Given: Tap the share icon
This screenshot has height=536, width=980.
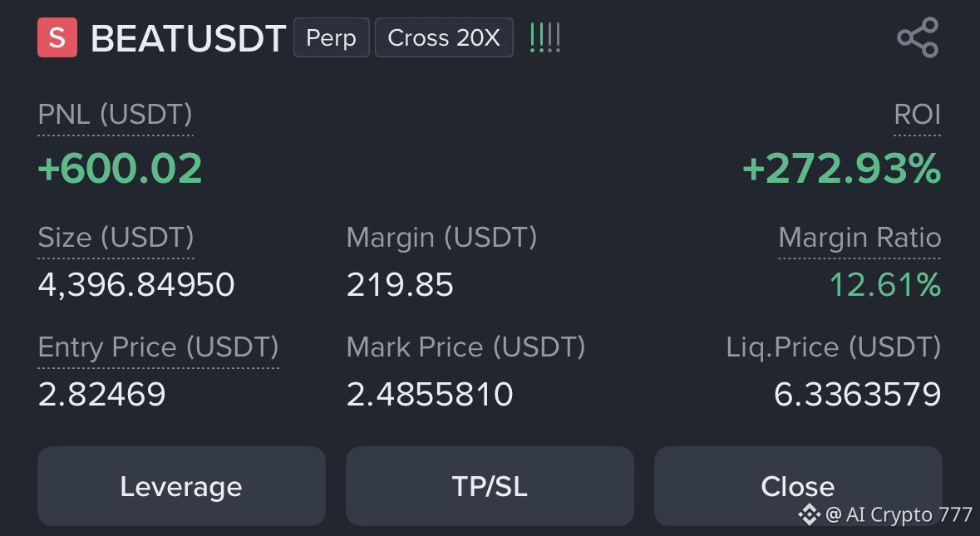Looking at the screenshot, I should click(x=918, y=37).
